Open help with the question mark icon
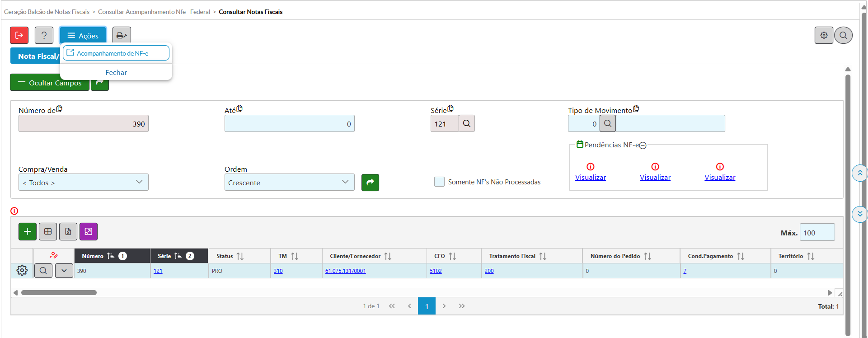 point(44,35)
